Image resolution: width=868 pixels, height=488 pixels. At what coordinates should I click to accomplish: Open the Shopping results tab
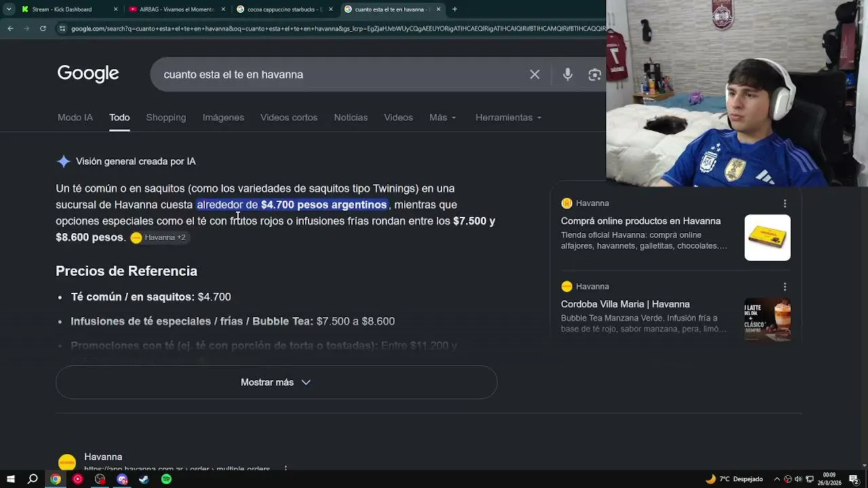coord(166,117)
